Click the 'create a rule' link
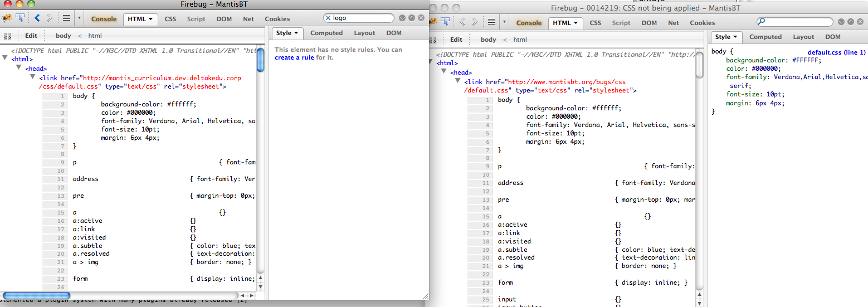868x307 pixels. (x=294, y=58)
